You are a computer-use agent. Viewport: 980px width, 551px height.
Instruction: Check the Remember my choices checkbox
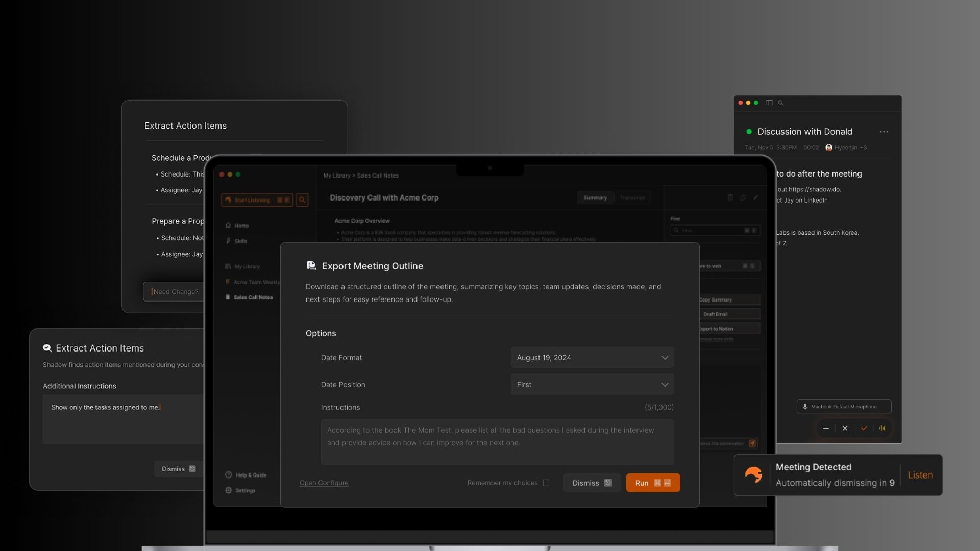(x=546, y=483)
